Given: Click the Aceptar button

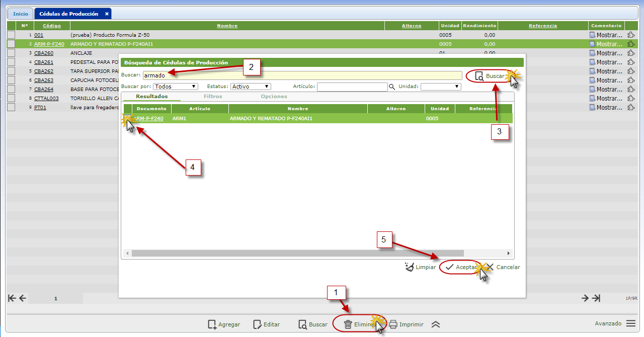Looking at the screenshot, I should click(x=461, y=267).
